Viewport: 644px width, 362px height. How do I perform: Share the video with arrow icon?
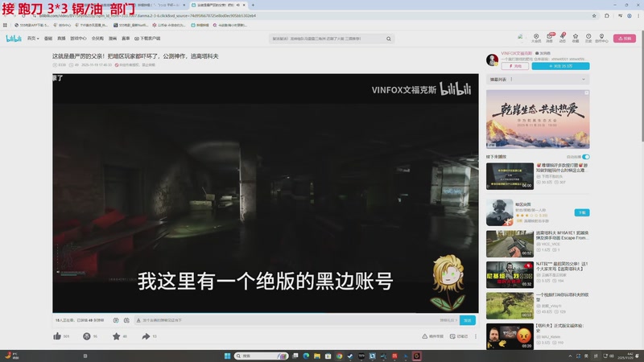coord(146,336)
